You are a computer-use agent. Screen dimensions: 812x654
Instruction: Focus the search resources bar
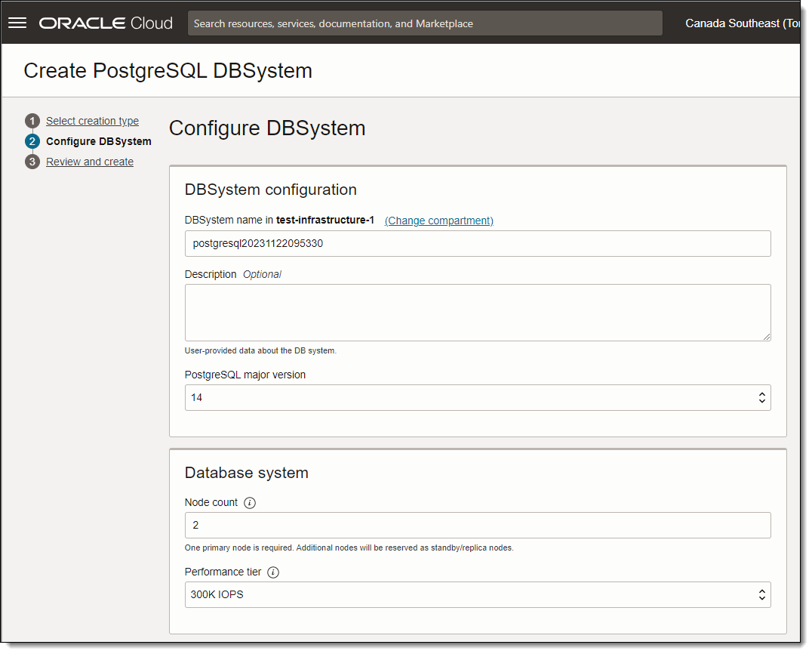425,23
